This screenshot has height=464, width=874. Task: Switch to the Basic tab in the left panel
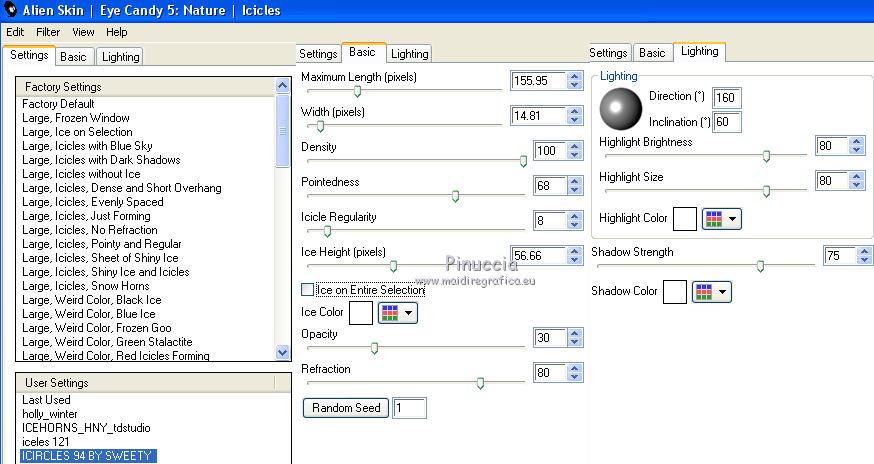point(74,57)
